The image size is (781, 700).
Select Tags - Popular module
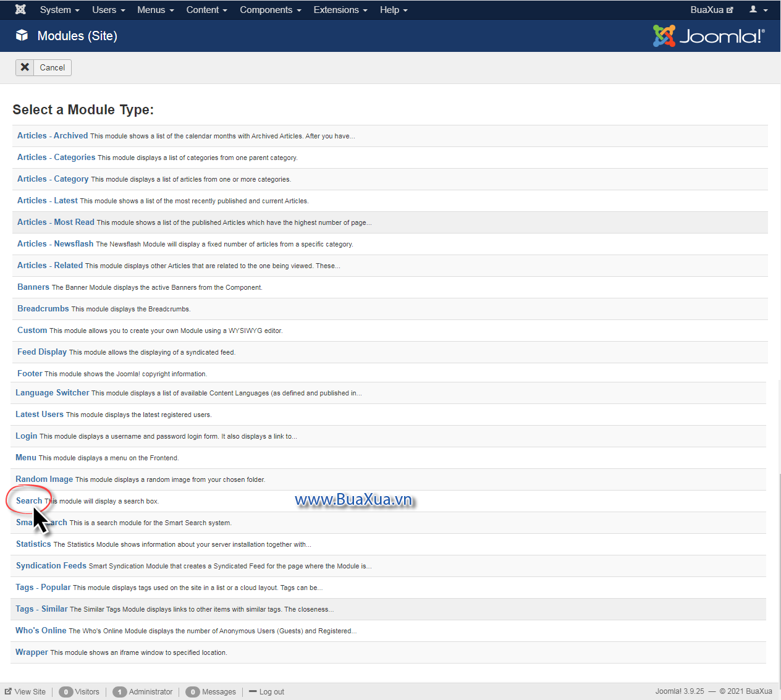click(43, 587)
